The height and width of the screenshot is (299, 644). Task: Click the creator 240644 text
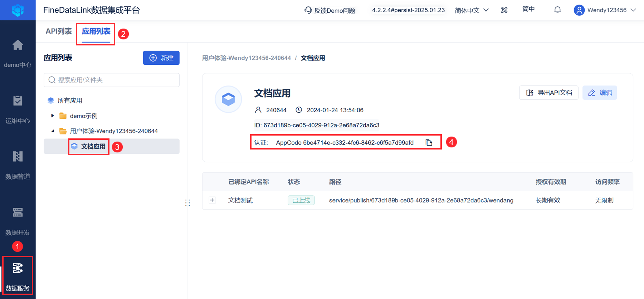click(x=276, y=110)
